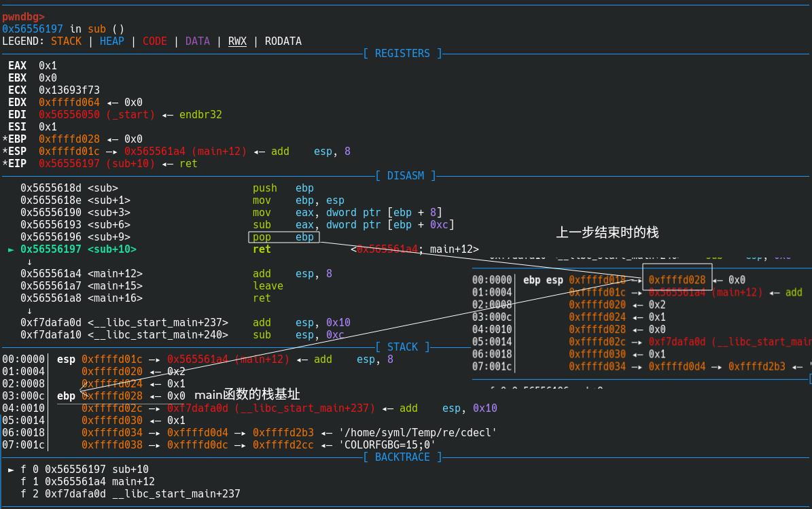Click the backtrace frame 0 arrow marker
812x509 pixels.
[11, 470]
